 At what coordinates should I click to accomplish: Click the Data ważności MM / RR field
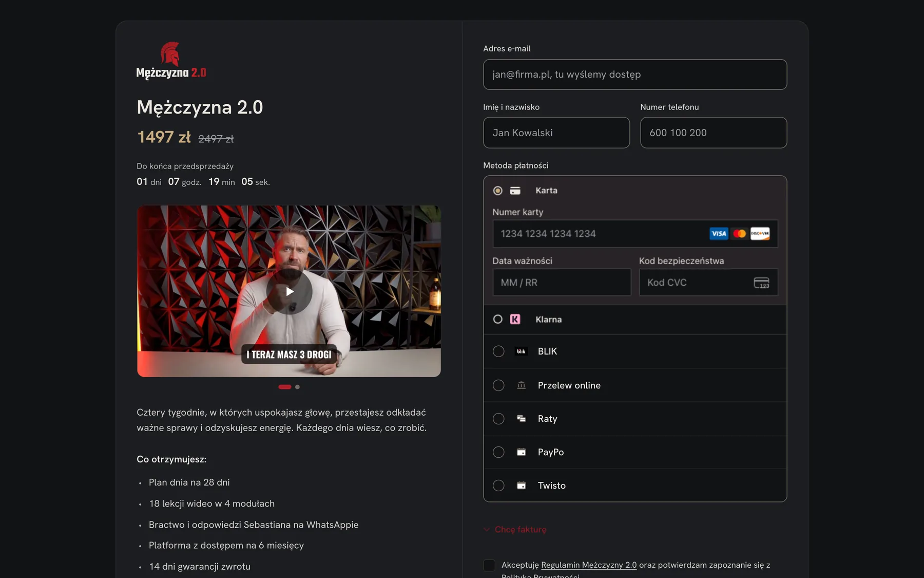pyautogui.click(x=562, y=283)
